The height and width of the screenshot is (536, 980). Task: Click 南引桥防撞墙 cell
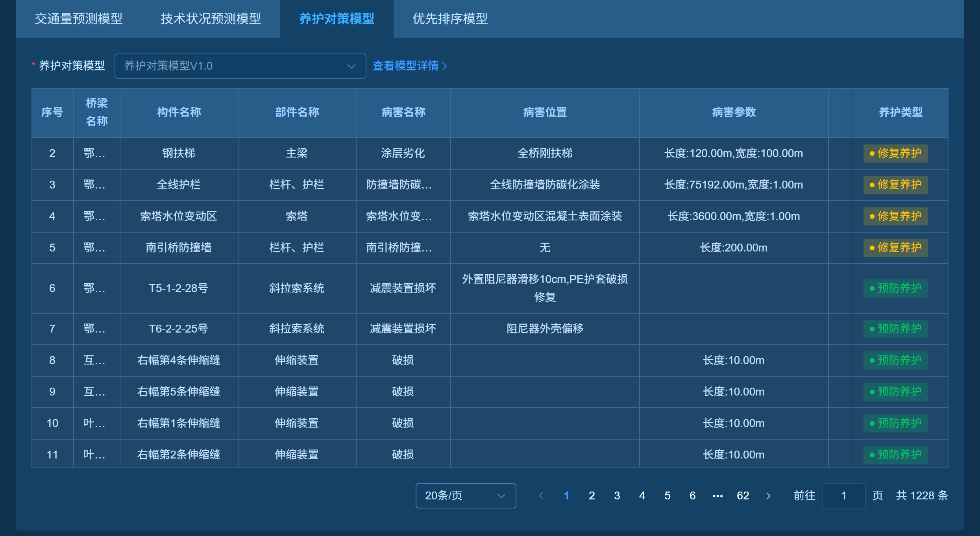click(179, 248)
